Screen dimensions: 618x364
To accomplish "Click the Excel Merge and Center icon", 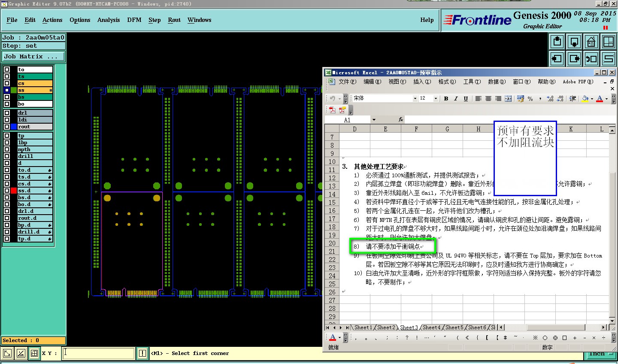I will (508, 99).
